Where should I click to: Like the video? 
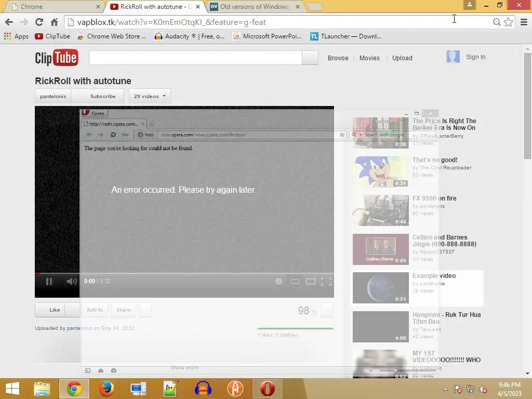tap(50, 310)
